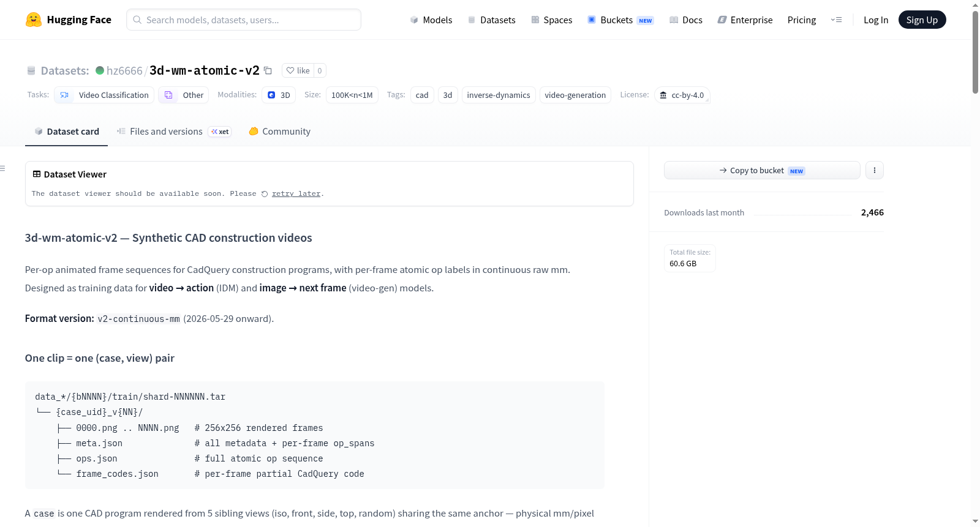980x527 pixels.
Task: Select the Dataset card tab
Action: coord(66,132)
